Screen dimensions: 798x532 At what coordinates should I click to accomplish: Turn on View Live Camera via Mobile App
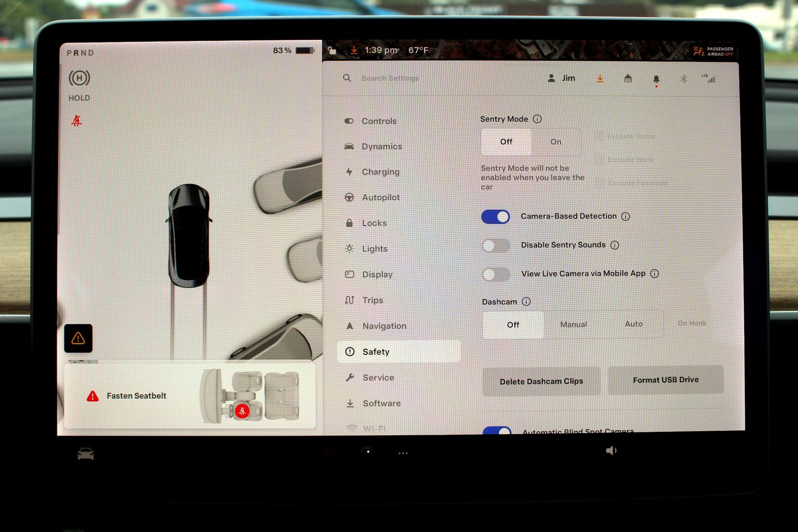click(496, 274)
